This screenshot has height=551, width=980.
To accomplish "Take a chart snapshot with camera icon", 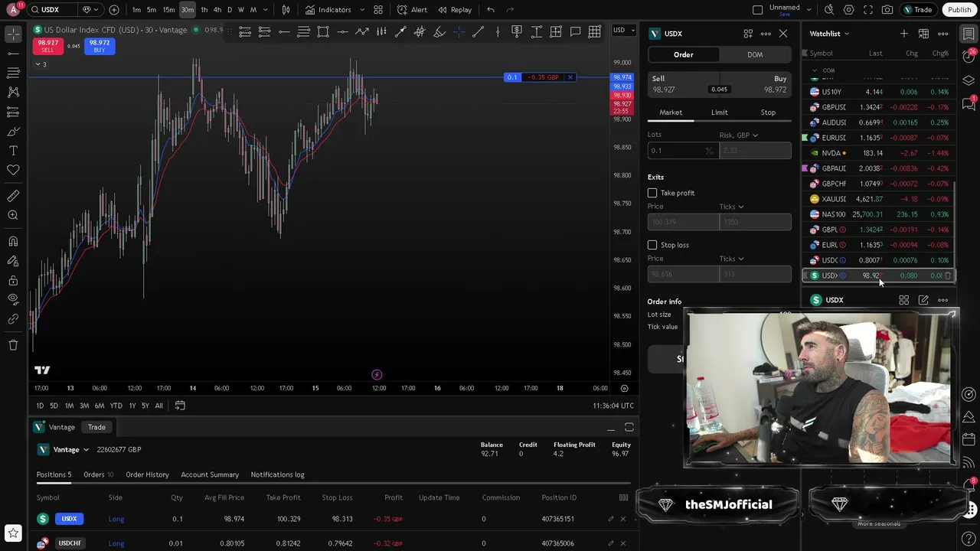I will (887, 10).
